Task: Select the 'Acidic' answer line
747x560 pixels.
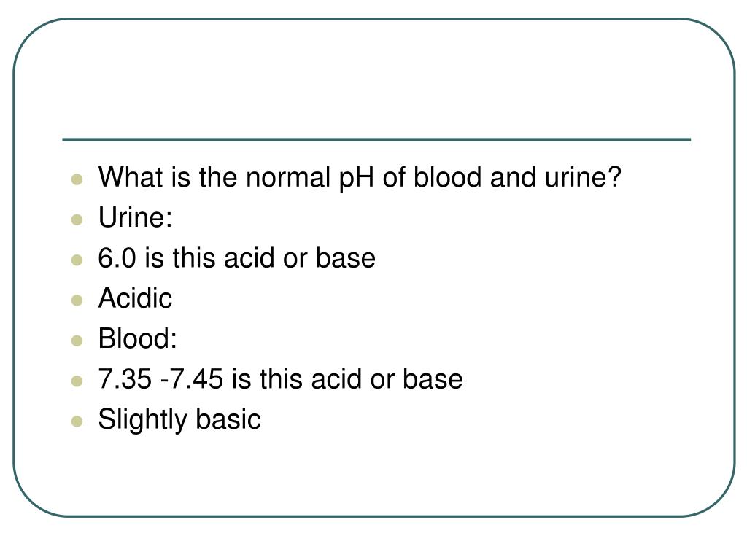Action: [x=135, y=298]
